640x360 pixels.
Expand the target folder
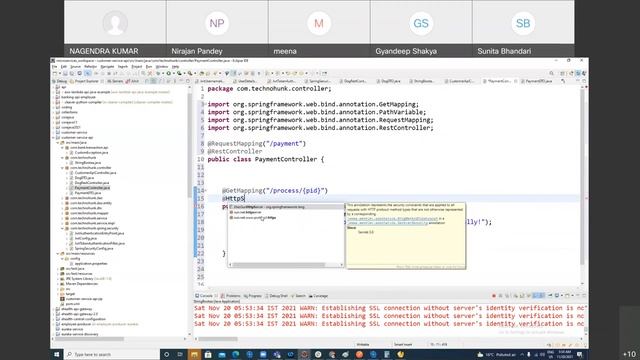click(58, 294)
